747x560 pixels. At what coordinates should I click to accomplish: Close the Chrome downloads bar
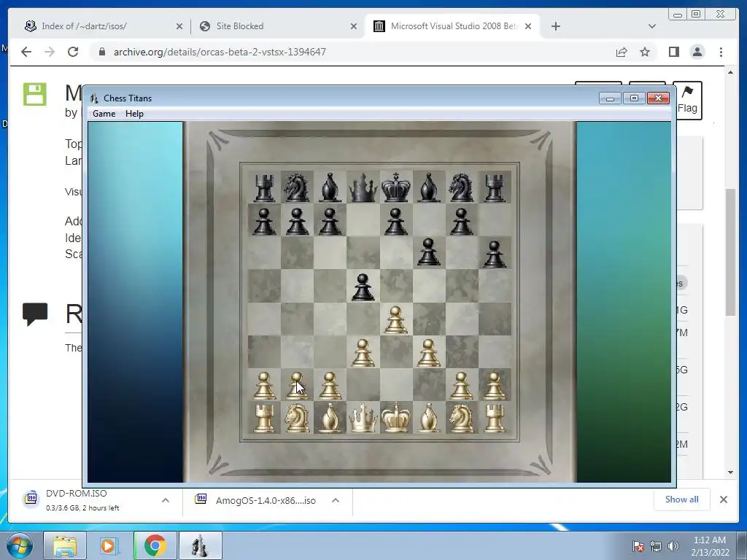[x=723, y=499]
